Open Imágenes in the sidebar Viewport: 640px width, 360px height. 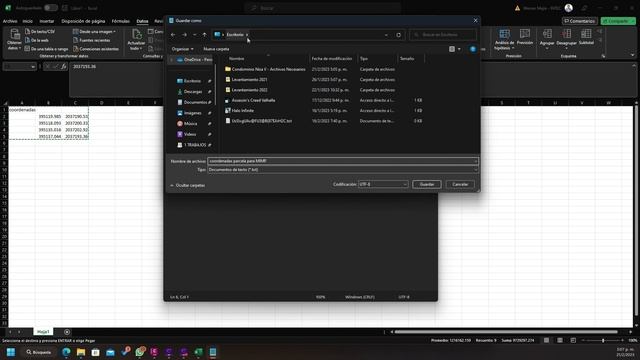[x=192, y=113]
